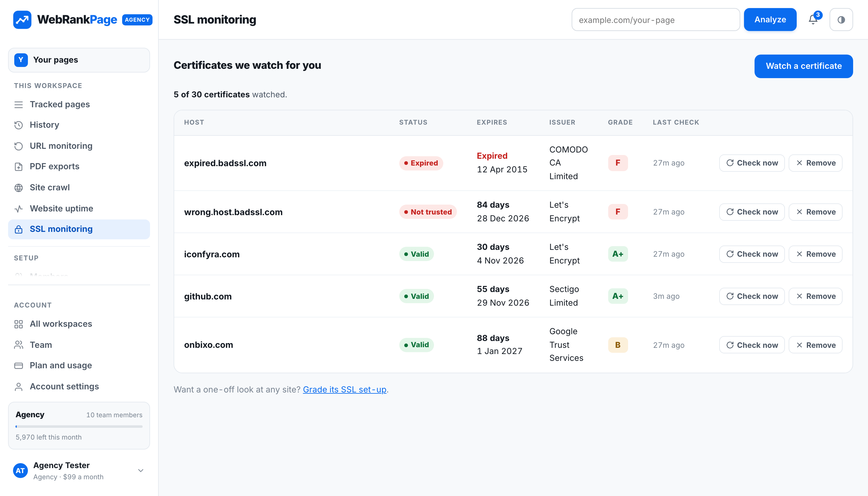
Task: Check now for expired.badssl.com
Action: click(752, 163)
